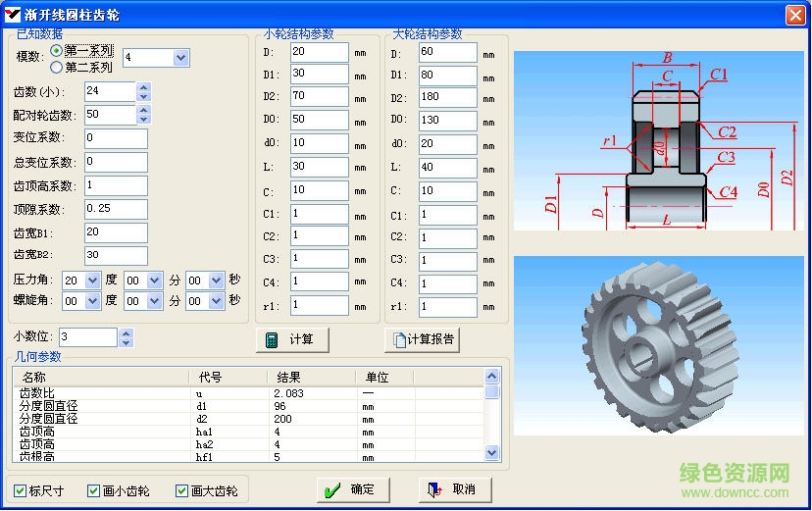Viewport: 812px width, 511px height.
Task: Click the green checkmark 确定 button
Action: point(333,490)
